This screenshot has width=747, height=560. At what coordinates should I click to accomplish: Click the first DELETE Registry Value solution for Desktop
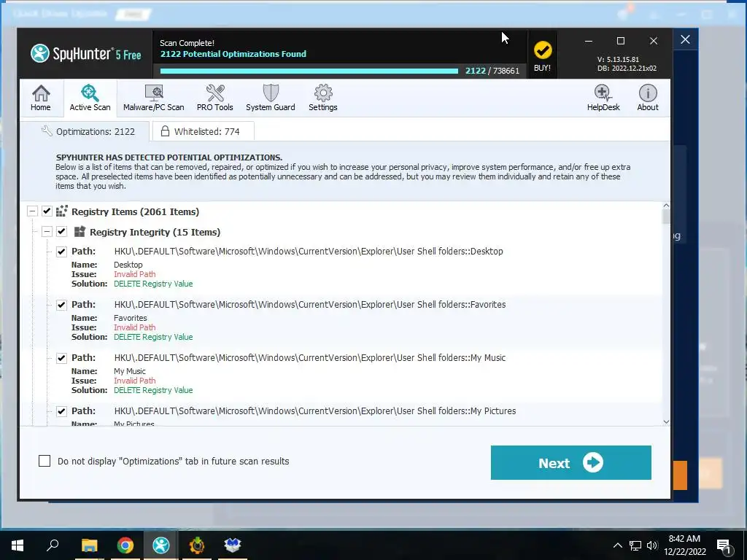click(153, 284)
